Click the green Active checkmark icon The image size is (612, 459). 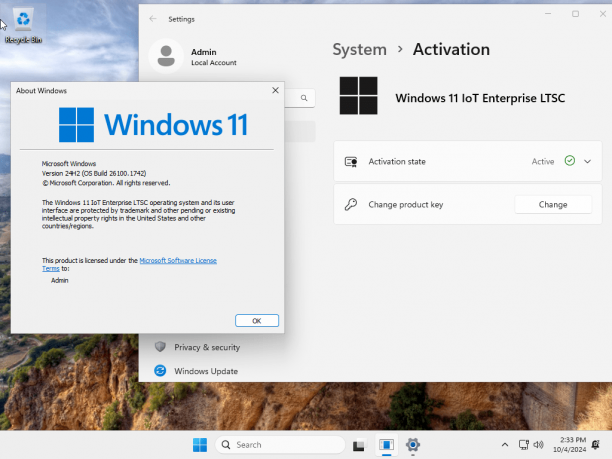569,161
